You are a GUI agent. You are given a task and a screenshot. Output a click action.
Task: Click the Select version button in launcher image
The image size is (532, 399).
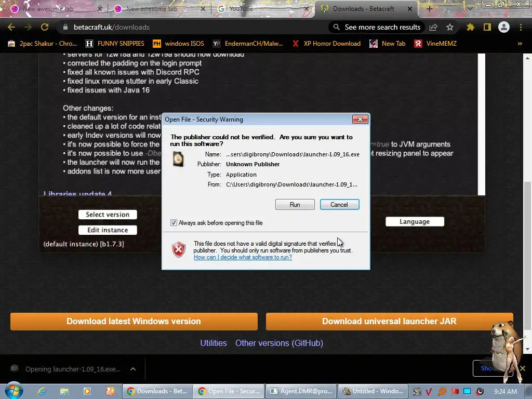(108, 215)
